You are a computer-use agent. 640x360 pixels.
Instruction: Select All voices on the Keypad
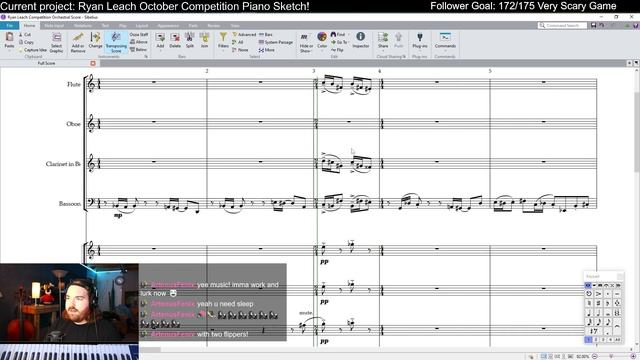tap(618, 340)
